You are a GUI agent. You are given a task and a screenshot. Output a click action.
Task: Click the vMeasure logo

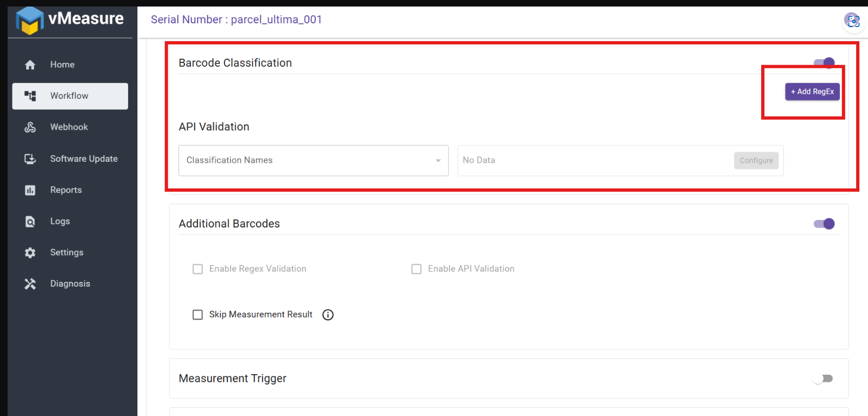[70, 20]
